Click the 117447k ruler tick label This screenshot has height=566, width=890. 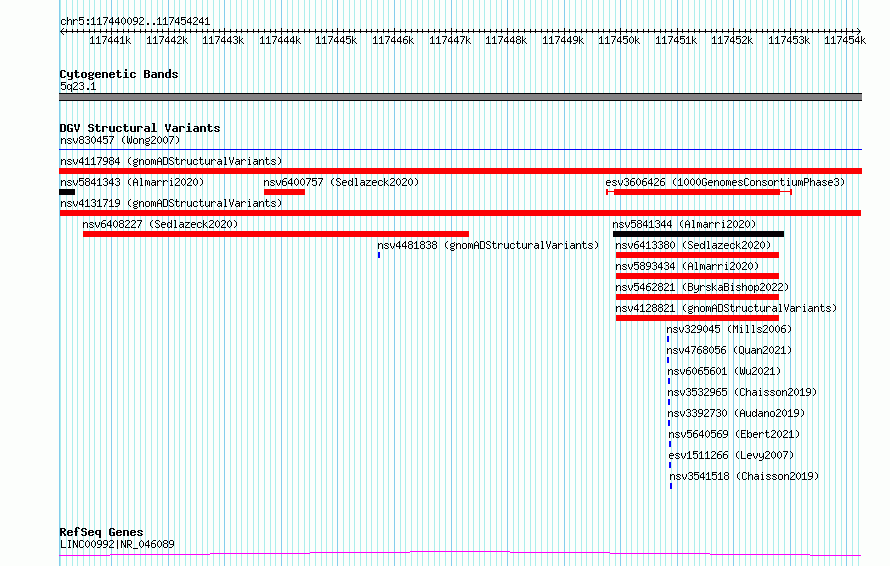(450, 40)
